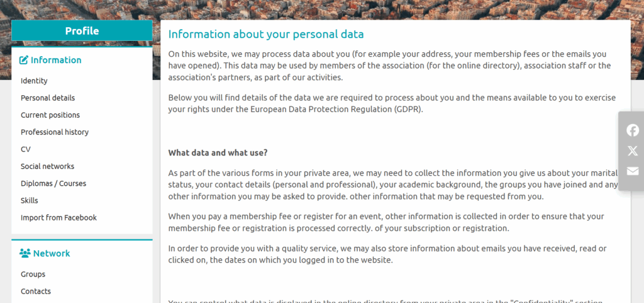Select Professional history in sidebar
644x303 pixels.
(55, 132)
